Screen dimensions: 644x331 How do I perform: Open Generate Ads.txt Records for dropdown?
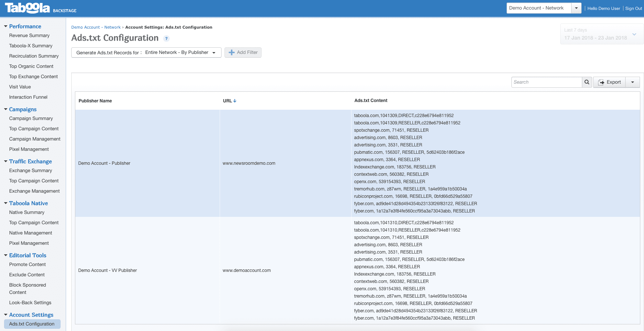[x=146, y=52]
